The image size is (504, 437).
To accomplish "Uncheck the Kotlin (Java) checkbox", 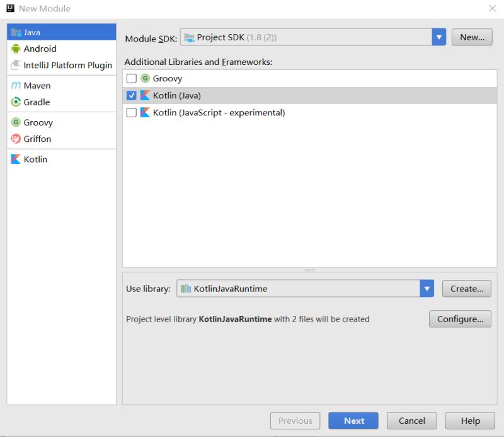I will point(132,95).
